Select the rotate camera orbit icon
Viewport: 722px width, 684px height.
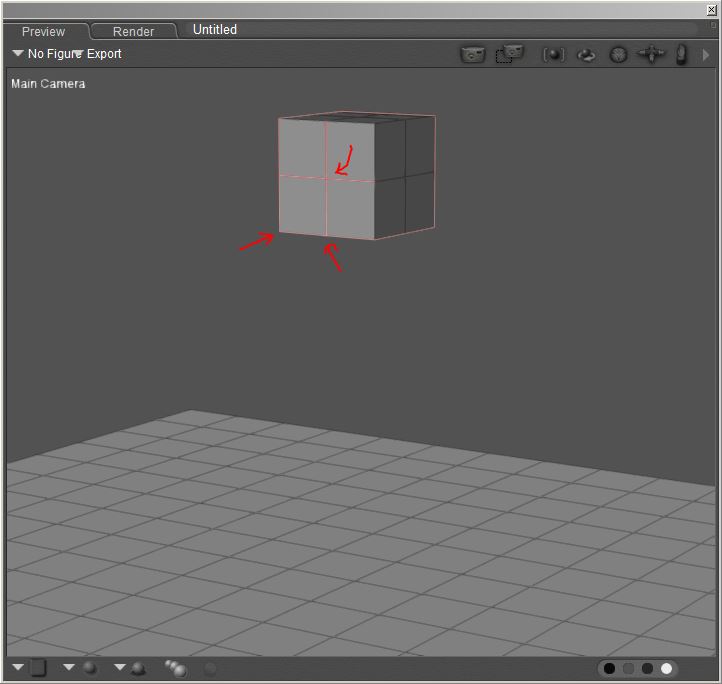(x=586, y=55)
